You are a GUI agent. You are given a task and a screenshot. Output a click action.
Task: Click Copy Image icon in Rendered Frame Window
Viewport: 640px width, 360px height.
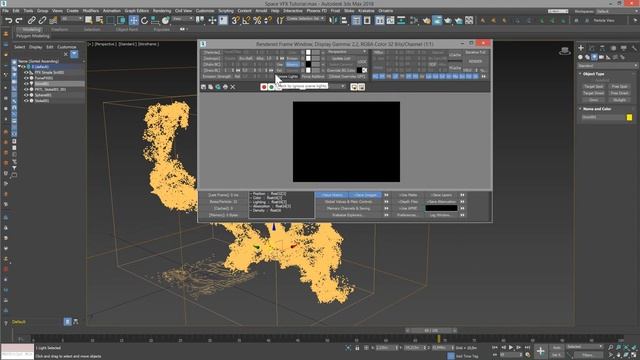211,87
